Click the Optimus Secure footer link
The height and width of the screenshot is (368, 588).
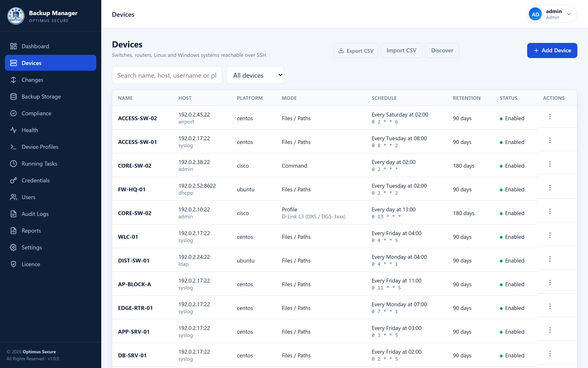39,351
